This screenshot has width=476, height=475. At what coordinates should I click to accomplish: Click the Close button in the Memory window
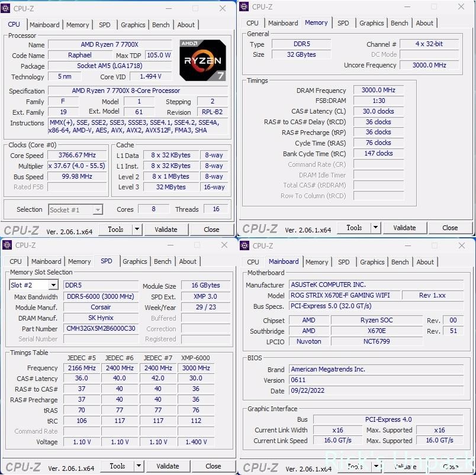point(450,228)
